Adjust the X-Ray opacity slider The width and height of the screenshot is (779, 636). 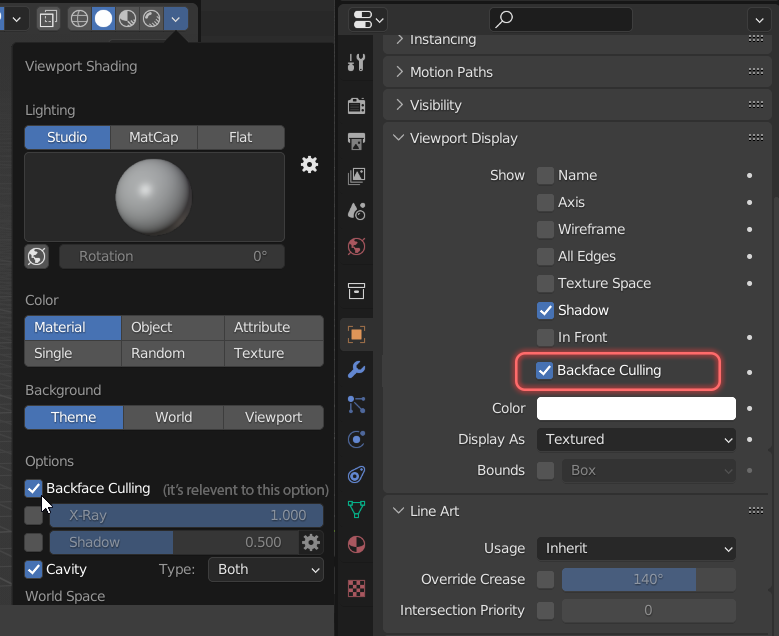[x=186, y=515]
